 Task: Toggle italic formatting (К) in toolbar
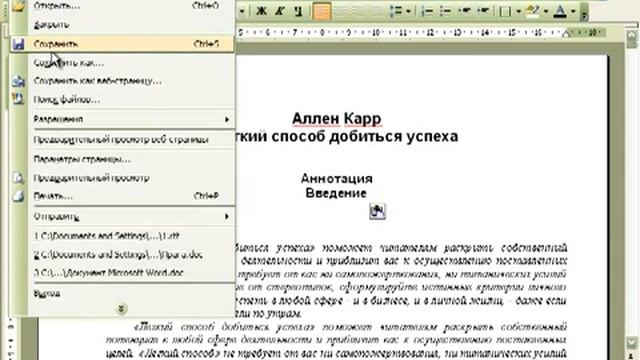(x=280, y=11)
